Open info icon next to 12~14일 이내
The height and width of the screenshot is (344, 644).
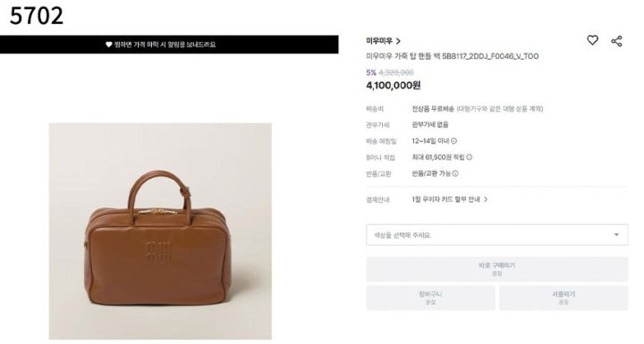[x=453, y=141]
